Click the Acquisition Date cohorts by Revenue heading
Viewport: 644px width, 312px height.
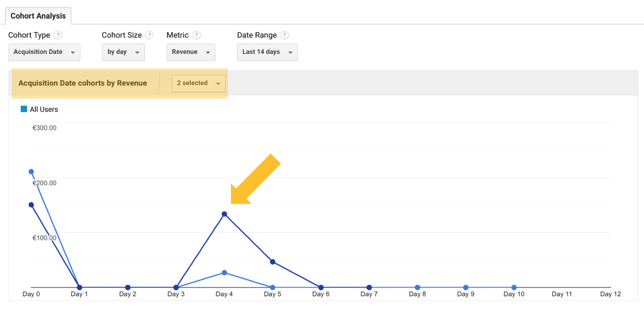(83, 83)
